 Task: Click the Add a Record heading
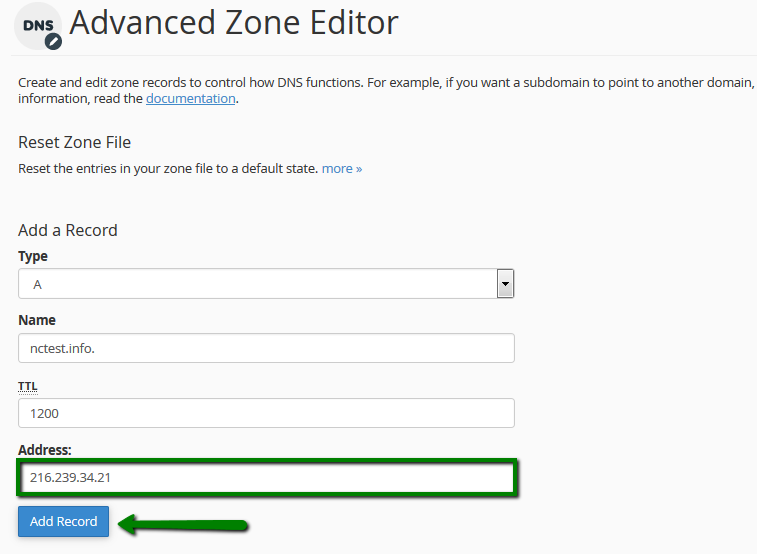tap(68, 230)
